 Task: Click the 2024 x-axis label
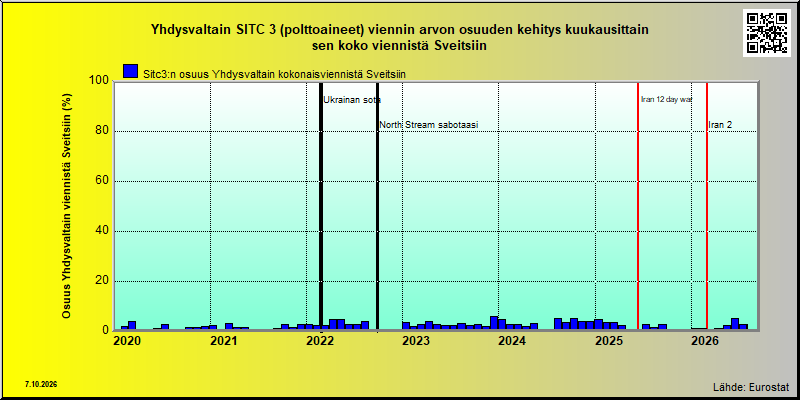(x=512, y=340)
